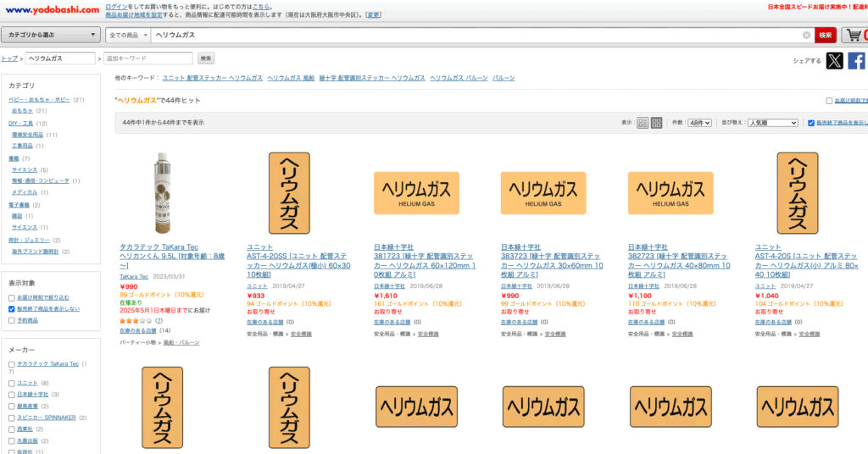Viewport: 868px width, 454px height.
Task: Open 383723 緑十字 30×60mm product link
Action: click(x=551, y=260)
